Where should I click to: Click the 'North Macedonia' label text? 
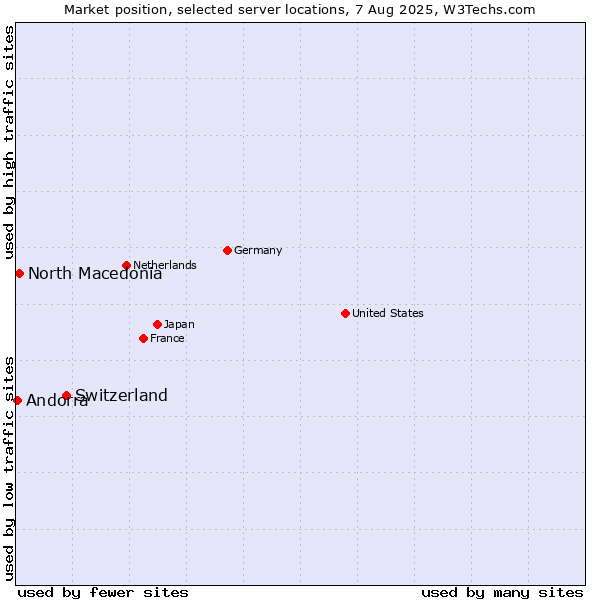95,273
